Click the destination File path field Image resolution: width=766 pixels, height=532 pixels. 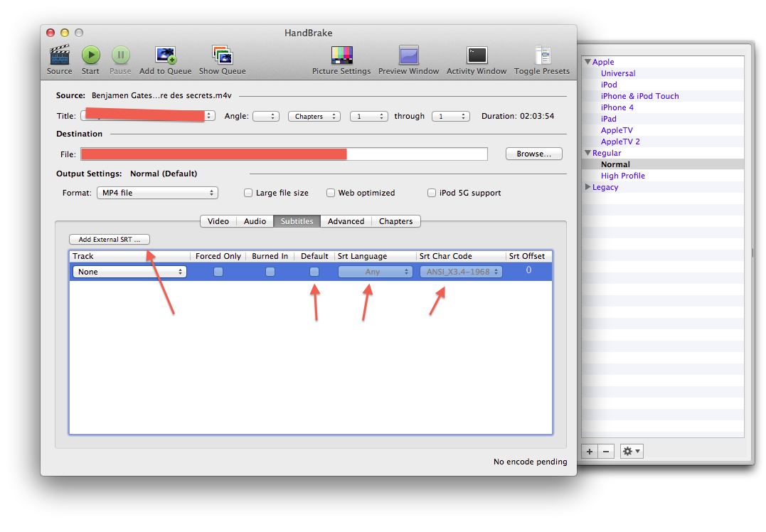click(x=284, y=154)
